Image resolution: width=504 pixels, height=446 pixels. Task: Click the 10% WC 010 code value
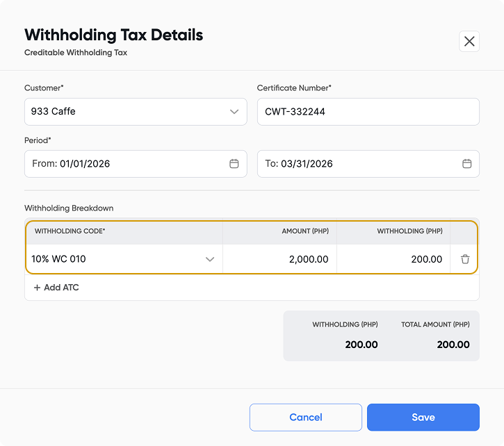58,259
